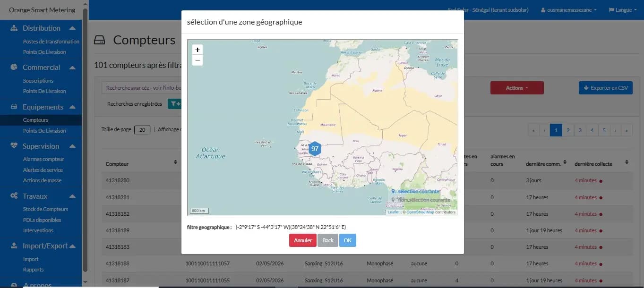644x288 pixels.
Task: Open Alertes de service page
Action: 43,170
